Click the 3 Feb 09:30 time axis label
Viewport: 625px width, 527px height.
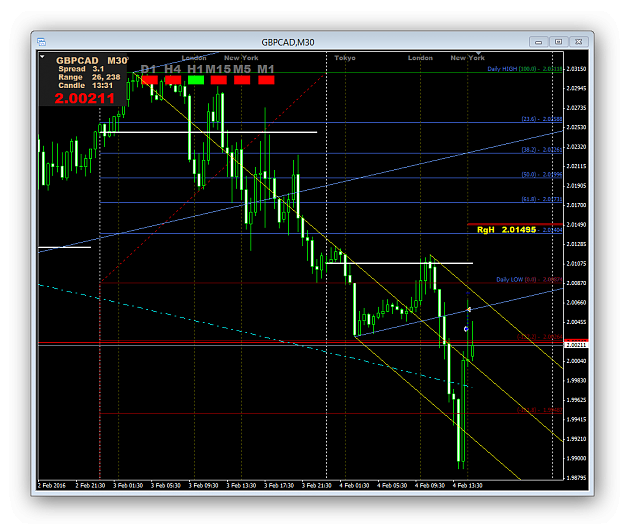click(x=204, y=486)
